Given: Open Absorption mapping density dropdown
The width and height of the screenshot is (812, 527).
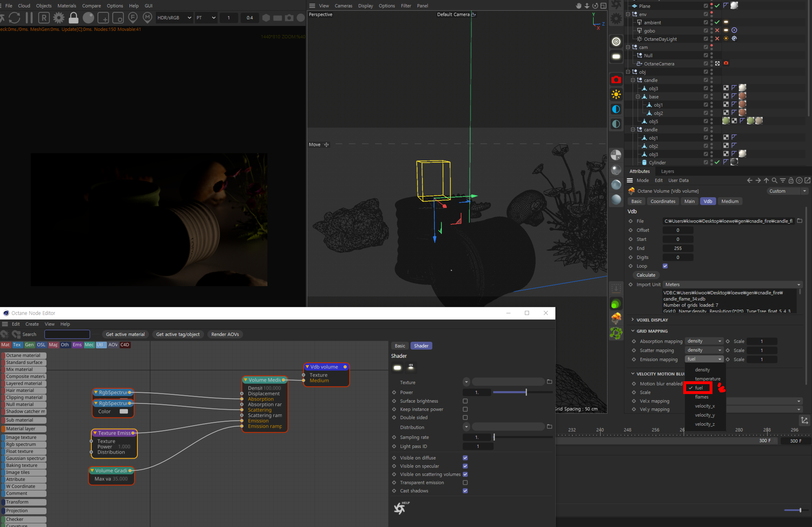Looking at the screenshot, I should pyautogui.click(x=704, y=341).
